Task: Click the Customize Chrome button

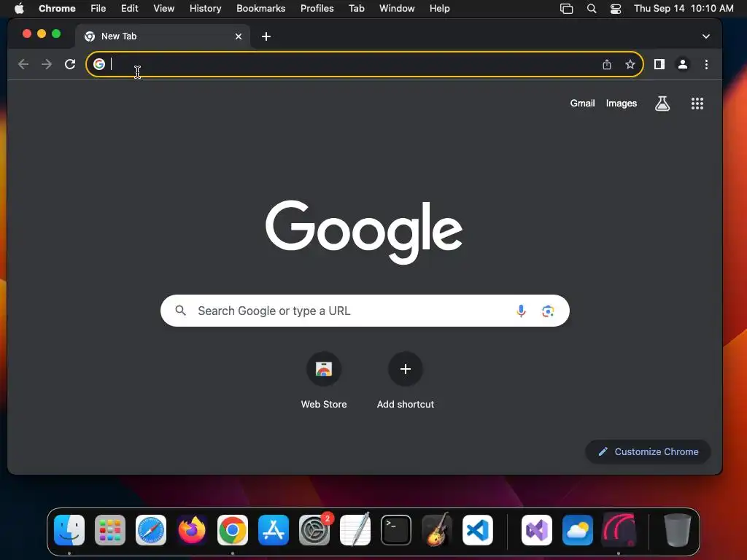Action: pos(648,451)
